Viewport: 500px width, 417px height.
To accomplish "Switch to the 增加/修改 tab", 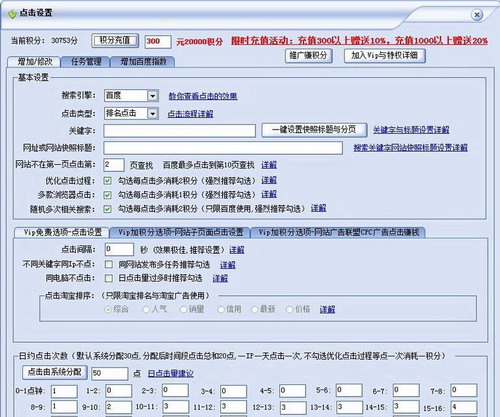I will 35,62.
